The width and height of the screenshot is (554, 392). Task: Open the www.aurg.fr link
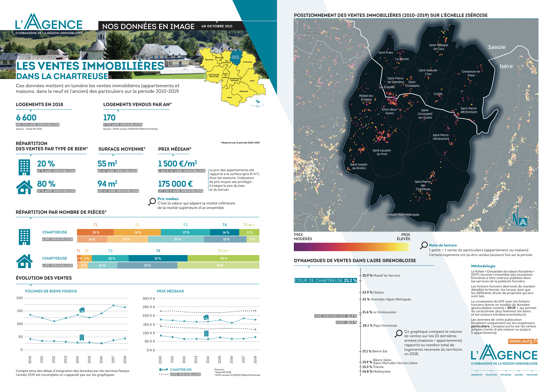[x=523, y=341]
